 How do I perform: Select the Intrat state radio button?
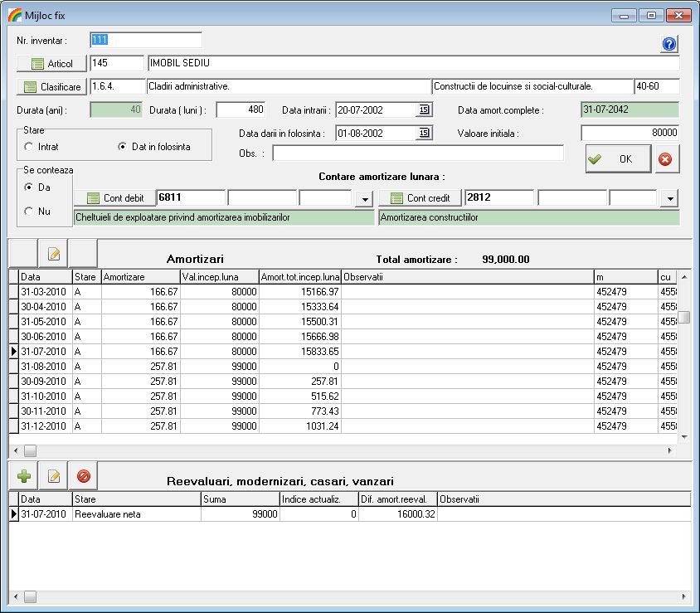pyautogui.click(x=29, y=147)
